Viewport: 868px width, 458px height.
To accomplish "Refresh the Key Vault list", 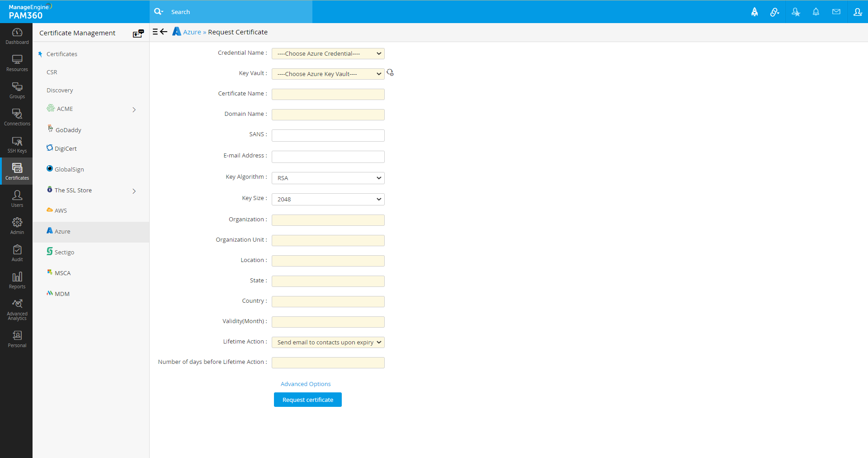I will 390,72.
